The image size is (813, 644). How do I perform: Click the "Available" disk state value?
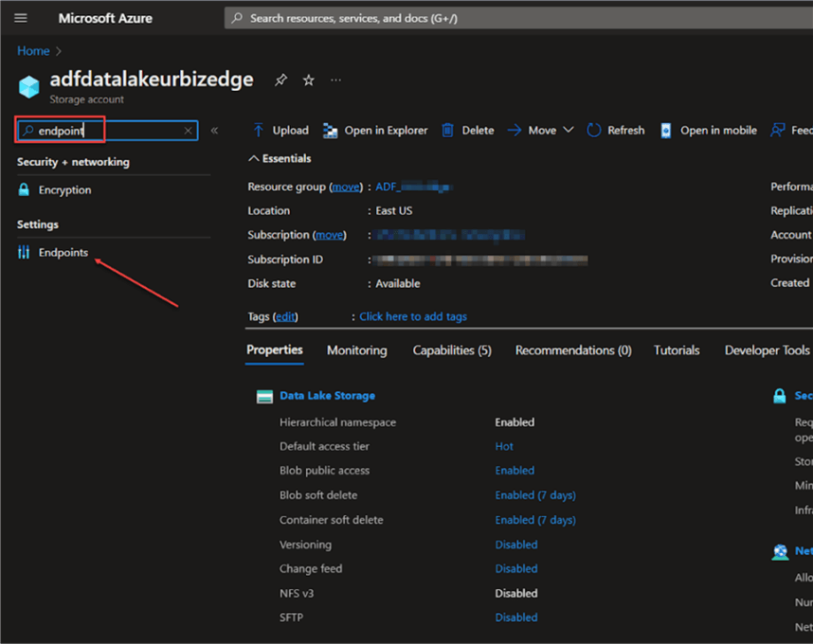[x=398, y=284]
